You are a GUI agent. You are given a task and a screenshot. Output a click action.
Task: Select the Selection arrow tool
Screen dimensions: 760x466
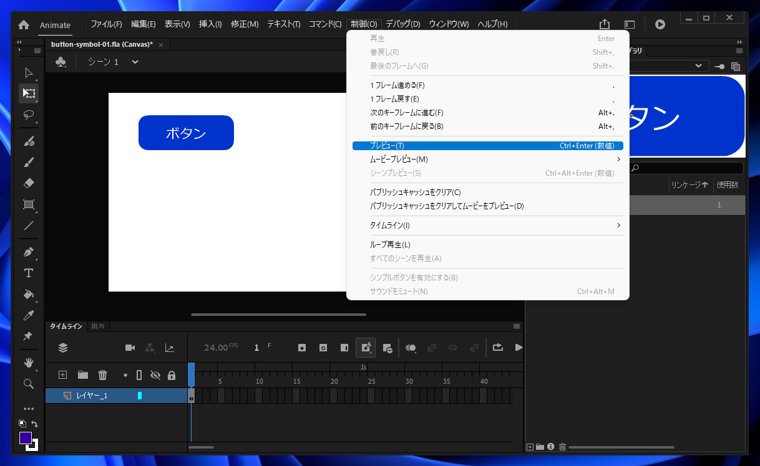(x=29, y=73)
